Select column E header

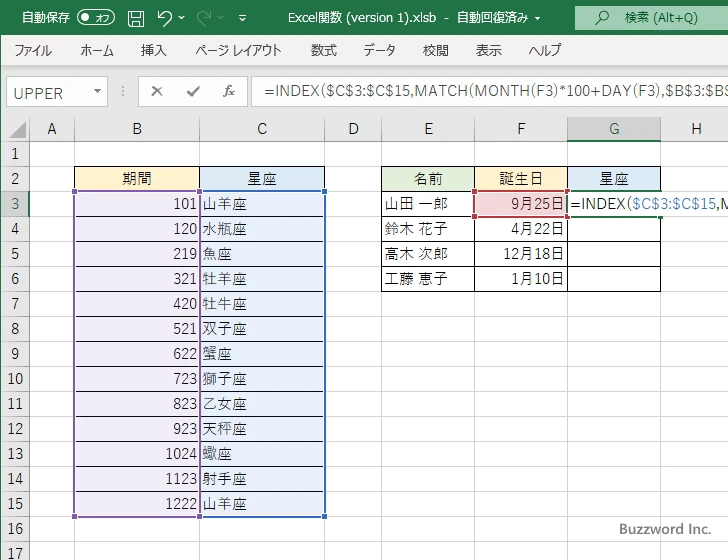[428, 129]
